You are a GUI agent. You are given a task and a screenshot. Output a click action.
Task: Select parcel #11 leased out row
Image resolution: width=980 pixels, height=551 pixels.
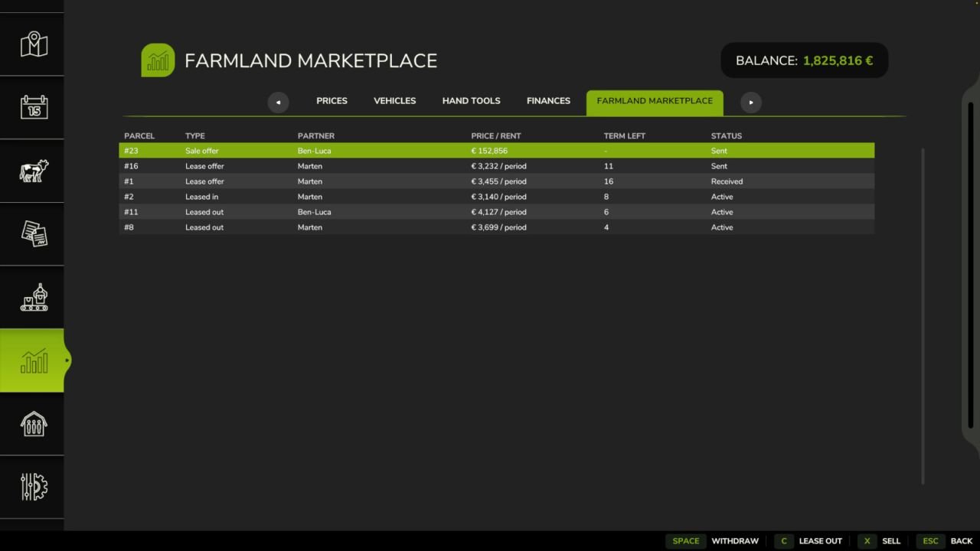pos(497,212)
